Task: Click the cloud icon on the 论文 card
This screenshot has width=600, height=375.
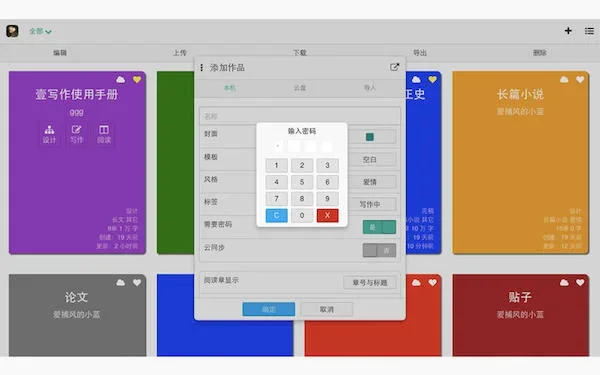Action: (121, 282)
